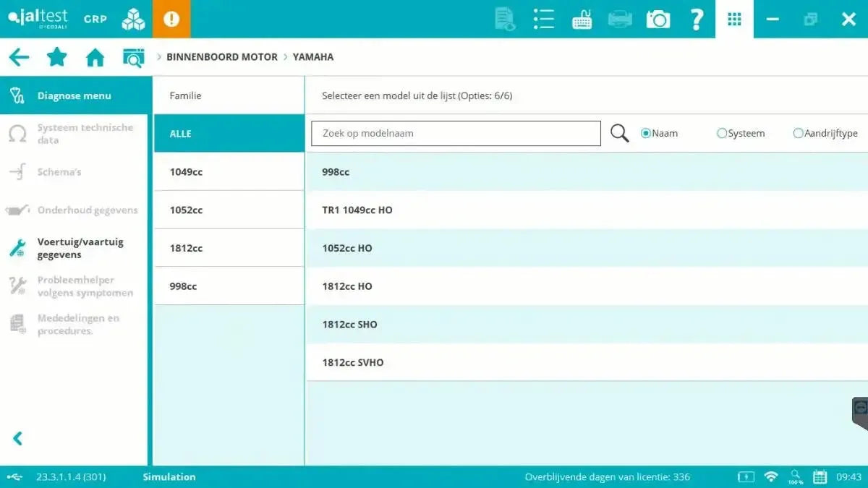Screen dimensions: 868x488
Task: Open the Diagnose menu
Action: (x=72, y=95)
